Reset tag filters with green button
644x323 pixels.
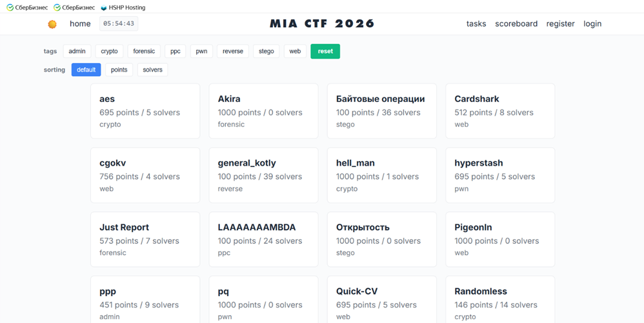(325, 52)
